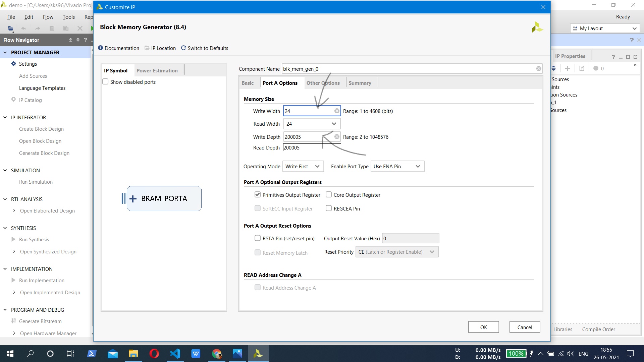Uncheck Primitives Output Register

(258, 195)
